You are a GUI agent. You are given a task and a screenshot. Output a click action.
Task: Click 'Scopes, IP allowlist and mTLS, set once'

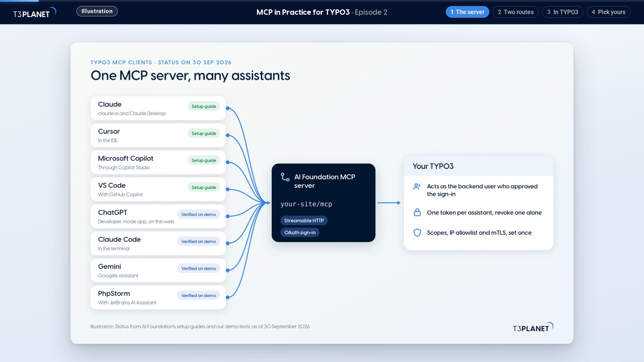479,233
